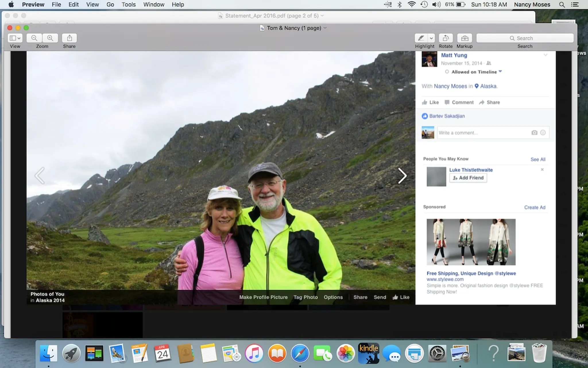Click the Wi-Fi status icon
Image resolution: width=588 pixels, height=368 pixels.
coord(412,5)
